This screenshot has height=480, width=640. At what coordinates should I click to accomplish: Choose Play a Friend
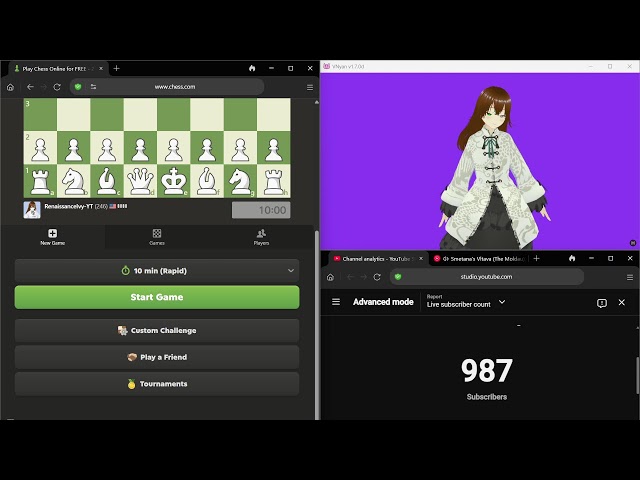[157, 357]
